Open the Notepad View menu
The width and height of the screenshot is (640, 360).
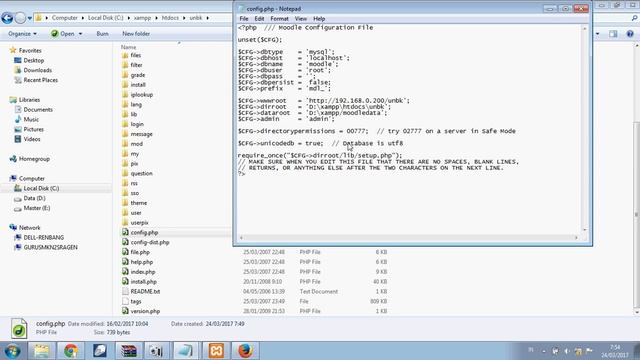pos(300,19)
